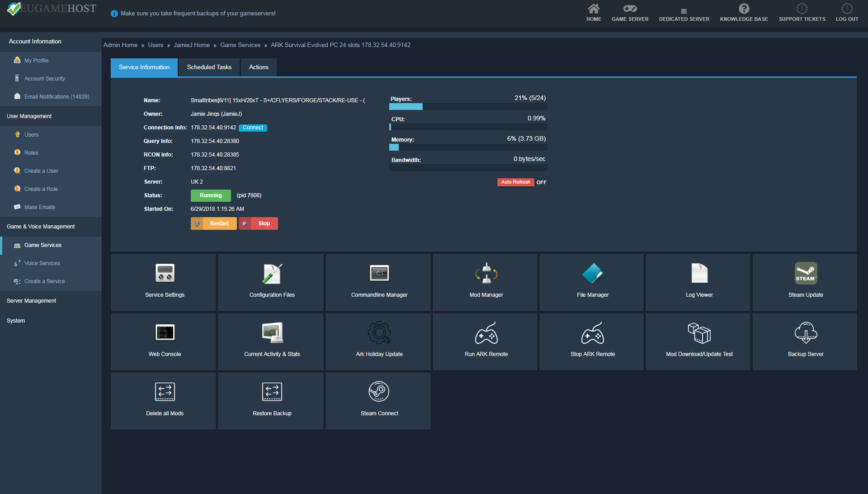
Task: Switch to the Actions tab
Action: click(x=259, y=67)
